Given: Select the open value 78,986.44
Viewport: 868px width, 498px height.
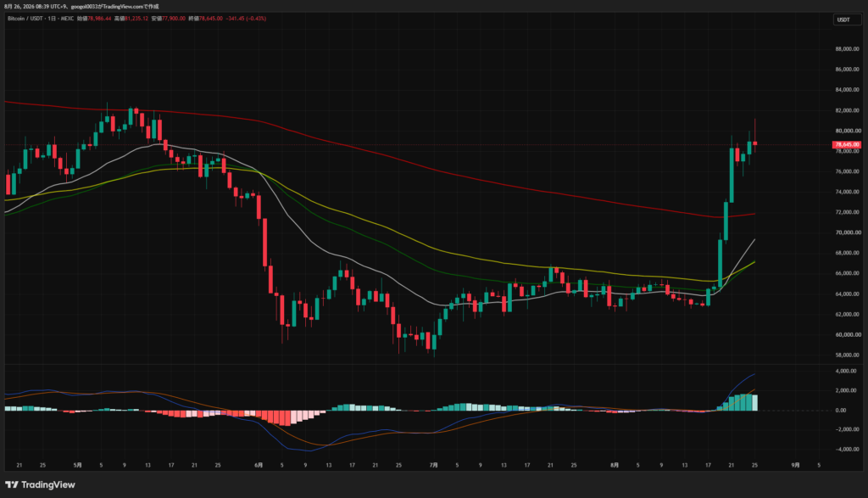Looking at the screenshot, I should (x=99, y=19).
